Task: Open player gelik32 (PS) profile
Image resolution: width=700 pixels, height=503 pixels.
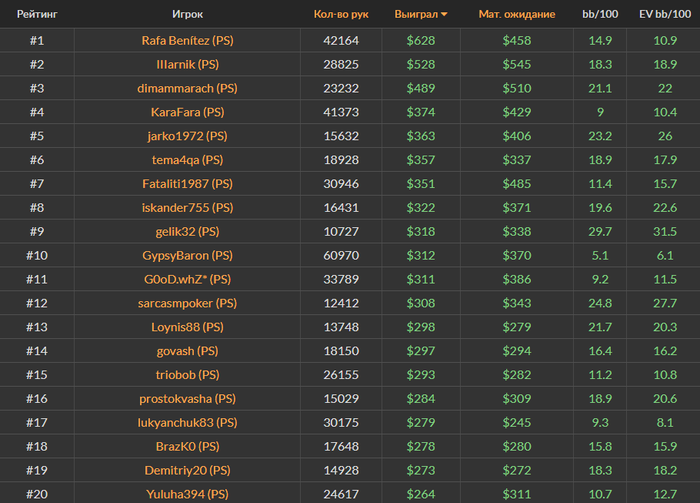Action: tap(188, 232)
